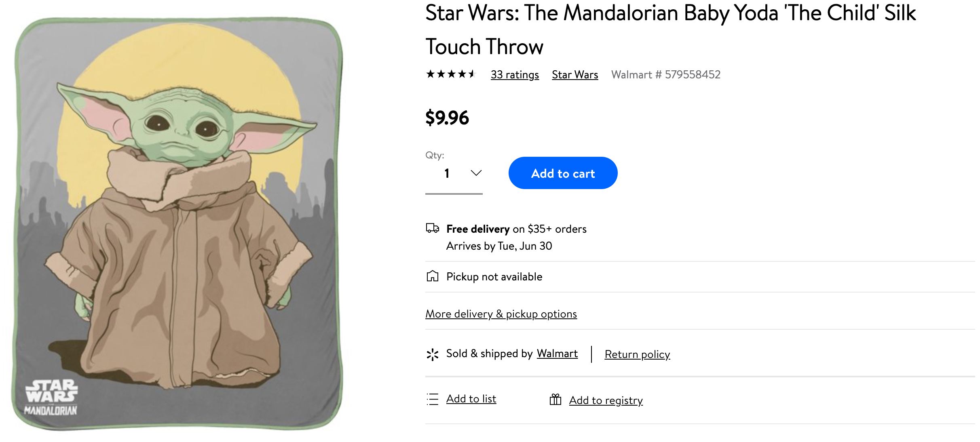Click the Baby Yoda product image
This screenshot has height=442, width=980.
[182, 220]
